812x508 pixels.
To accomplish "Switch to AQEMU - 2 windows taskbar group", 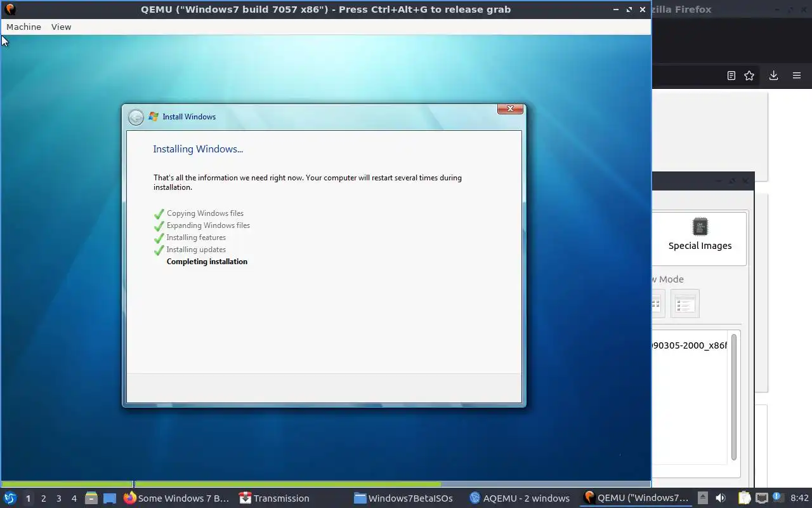I will pos(519,498).
